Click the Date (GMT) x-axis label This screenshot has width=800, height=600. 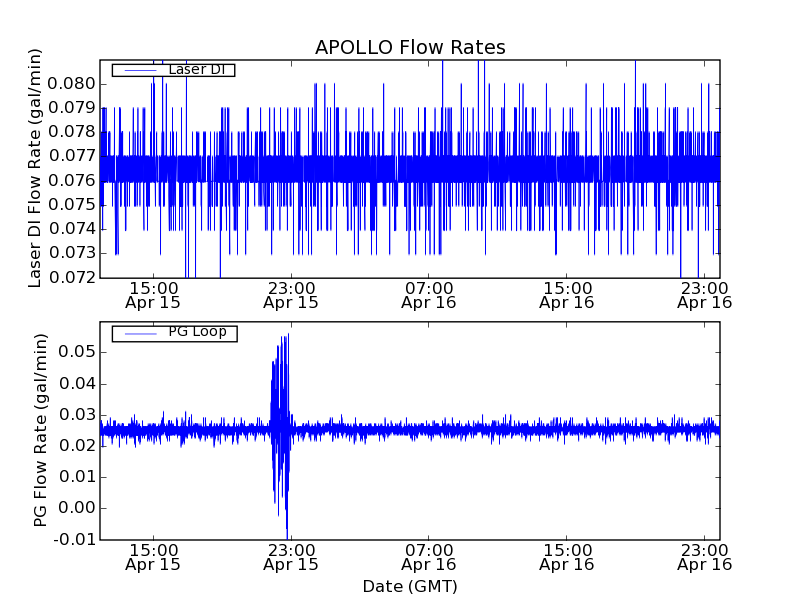pos(410,586)
